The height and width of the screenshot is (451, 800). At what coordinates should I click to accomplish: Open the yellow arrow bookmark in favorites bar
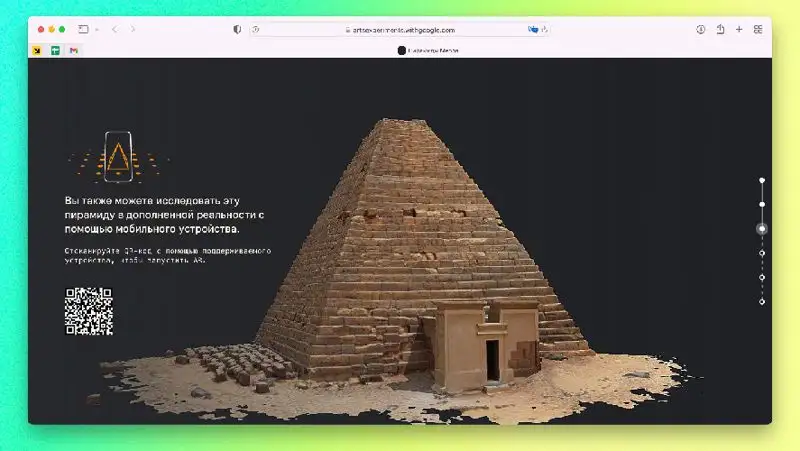coord(38,50)
